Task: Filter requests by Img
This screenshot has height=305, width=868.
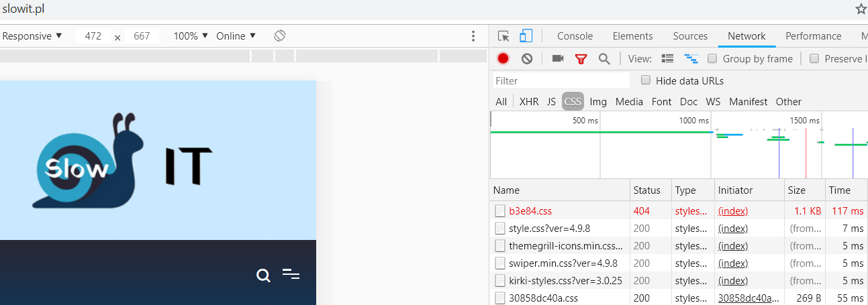Action: [x=598, y=102]
